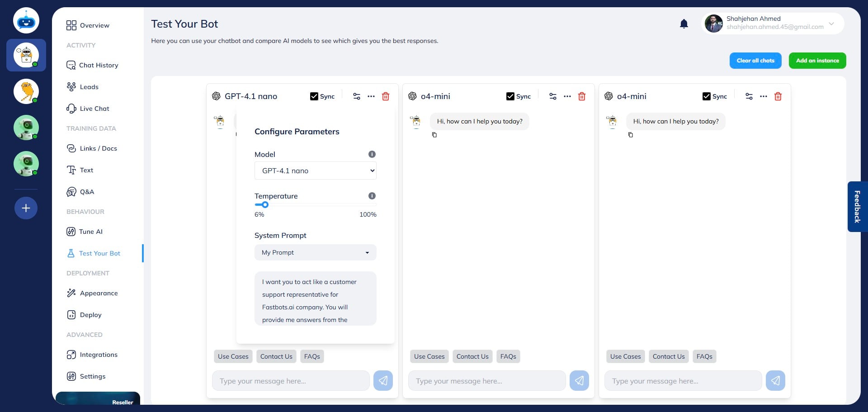Viewport: 868px width, 412px height.
Task: Delete the GPT-4.1 nano instance
Action: click(x=385, y=96)
